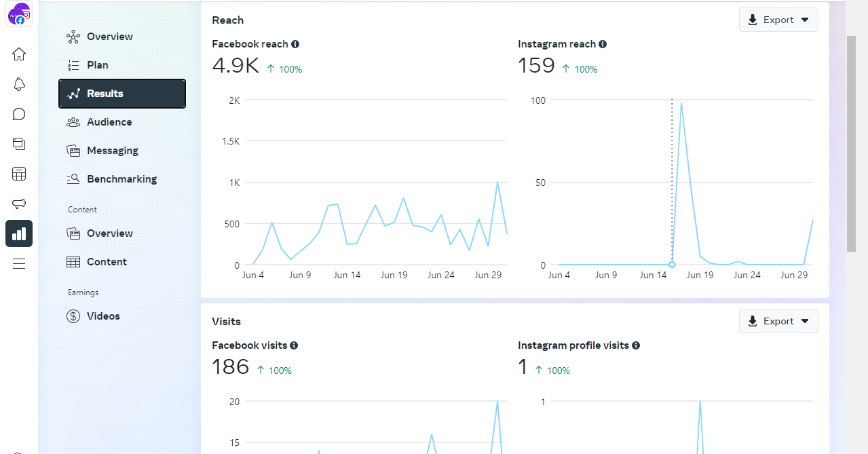Click Jun 29 label on Facebook reach chart
868x454 pixels.
point(487,275)
